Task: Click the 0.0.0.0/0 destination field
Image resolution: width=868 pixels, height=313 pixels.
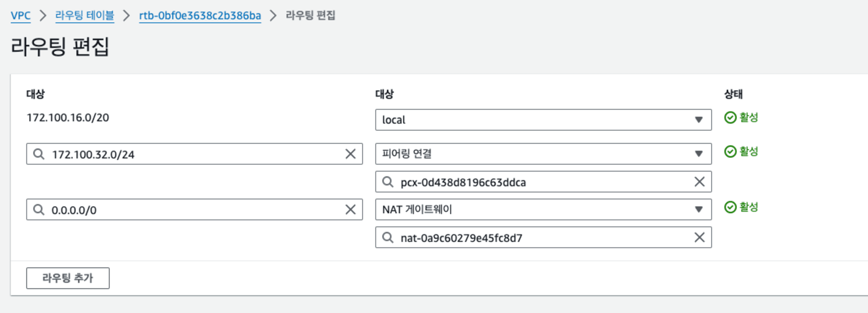Action: pos(194,209)
